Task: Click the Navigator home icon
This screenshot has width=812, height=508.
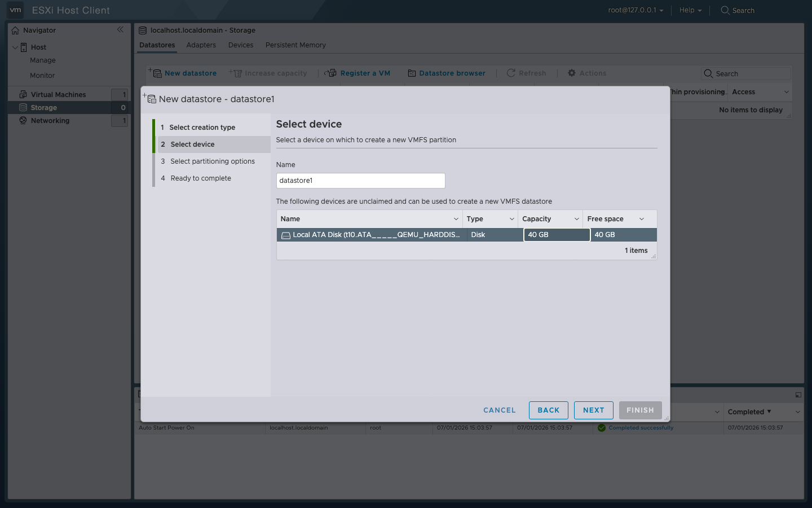Action: (15, 30)
